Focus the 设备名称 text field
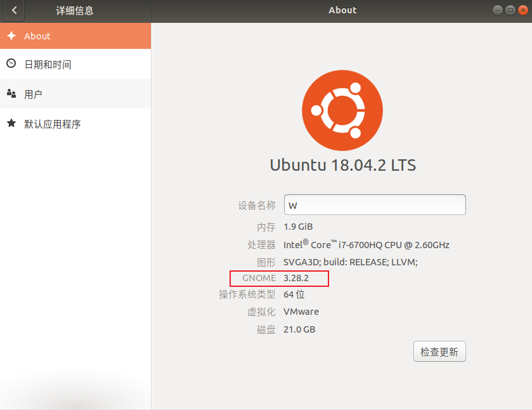Image resolution: width=532 pixels, height=410 pixels. coord(375,205)
